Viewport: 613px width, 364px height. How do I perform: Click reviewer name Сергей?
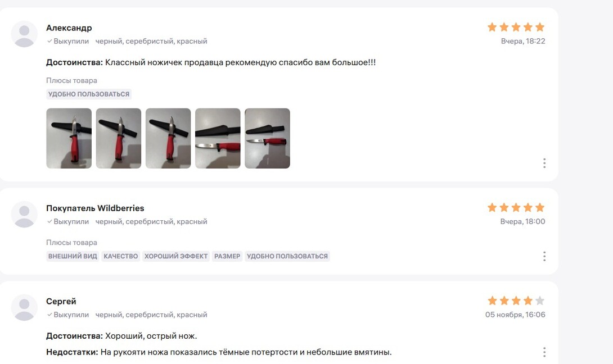click(61, 301)
